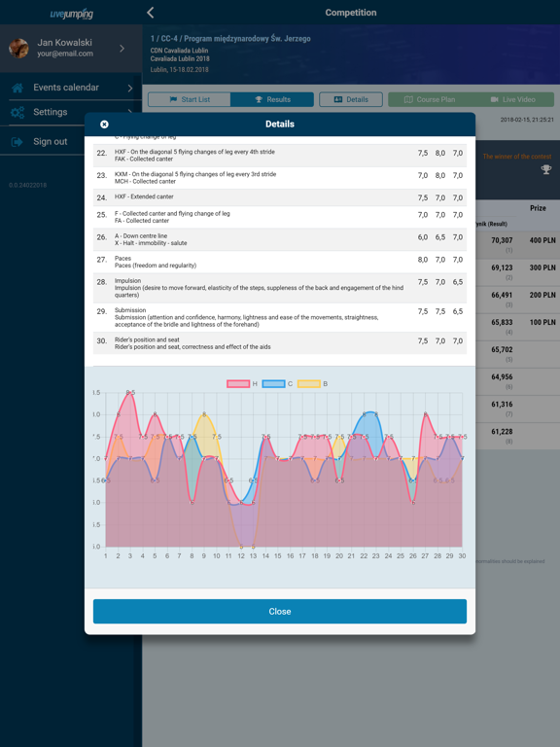Image resolution: width=560 pixels, height=747 pixels.
Task: Click Jan Kowalski's profile avatar
Action: 18,48
